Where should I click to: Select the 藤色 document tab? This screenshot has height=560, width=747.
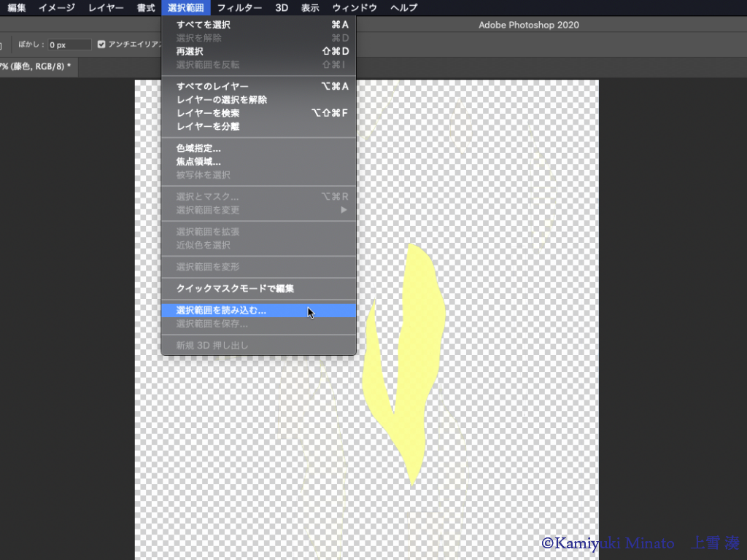tap(36, 66)
